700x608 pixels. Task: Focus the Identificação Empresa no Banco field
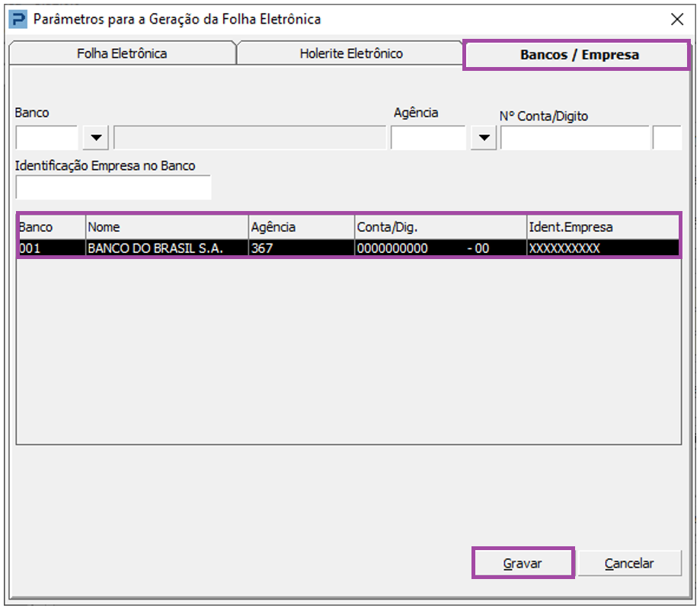click(x=113, y=187)
